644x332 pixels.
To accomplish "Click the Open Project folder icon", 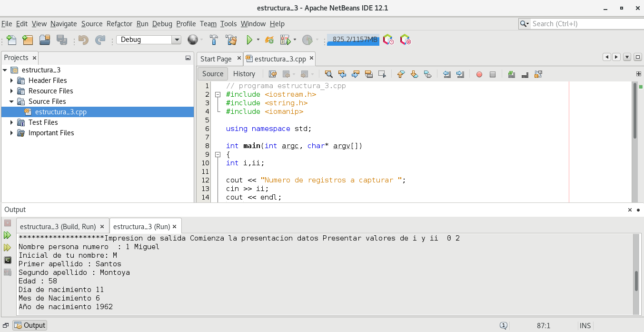I will pyautogui.click(x=45, y=40).
